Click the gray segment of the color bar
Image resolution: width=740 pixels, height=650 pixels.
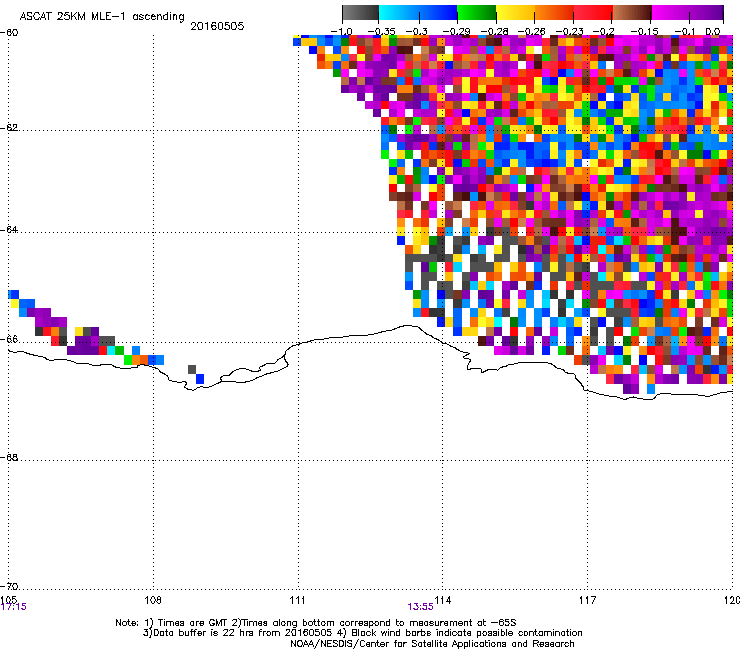tap(361, 13)
